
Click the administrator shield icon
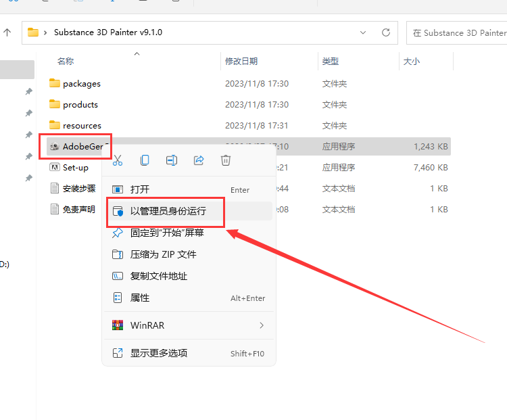tap(118, 211)
